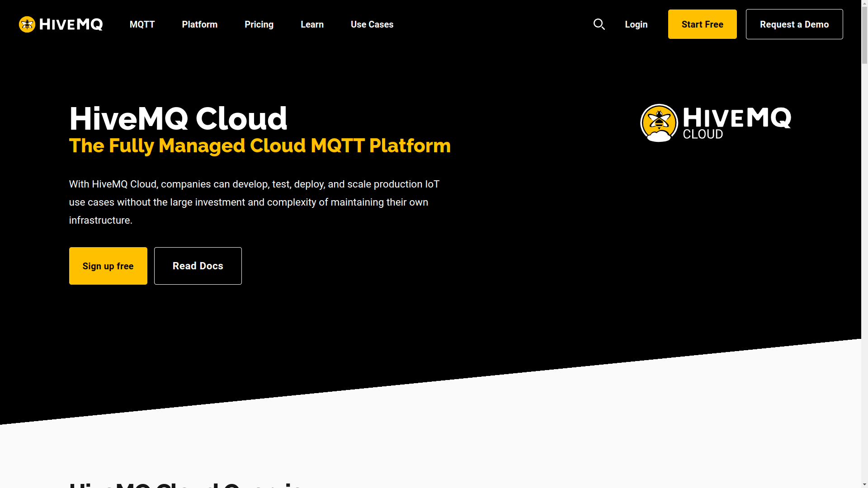
Task: Open the Read Docs page
Action: (198, 266)
